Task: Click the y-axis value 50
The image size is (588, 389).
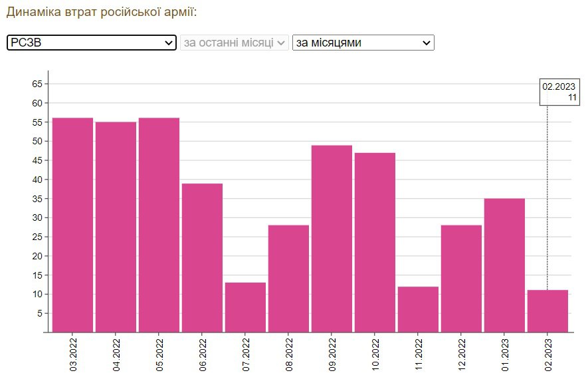Action: click(37, 142)
